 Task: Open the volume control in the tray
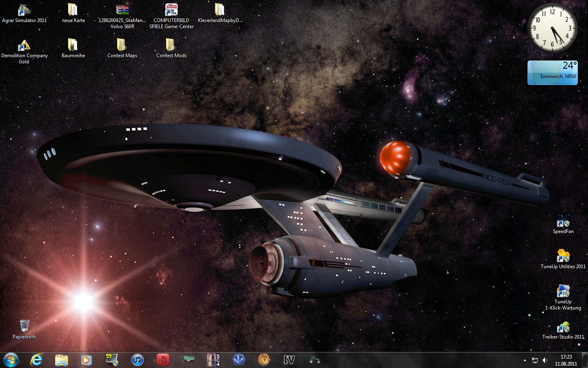tap(545, 360)
